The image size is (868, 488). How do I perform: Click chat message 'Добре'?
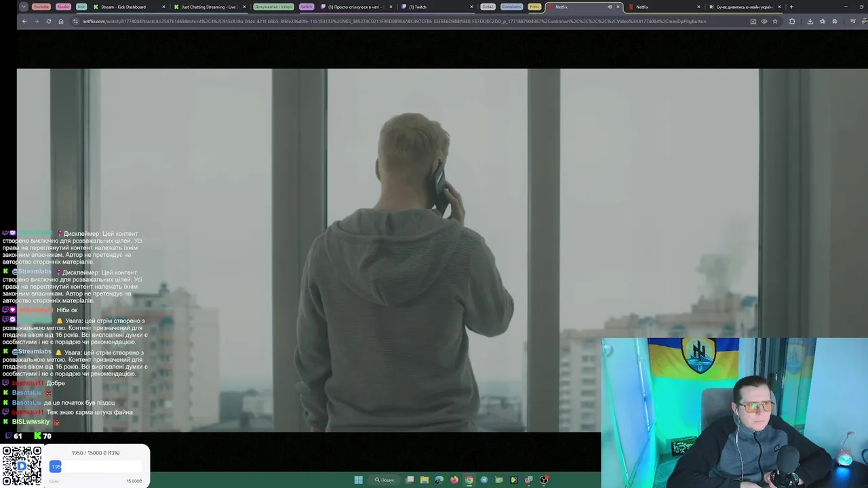click(x=56, y=384)
